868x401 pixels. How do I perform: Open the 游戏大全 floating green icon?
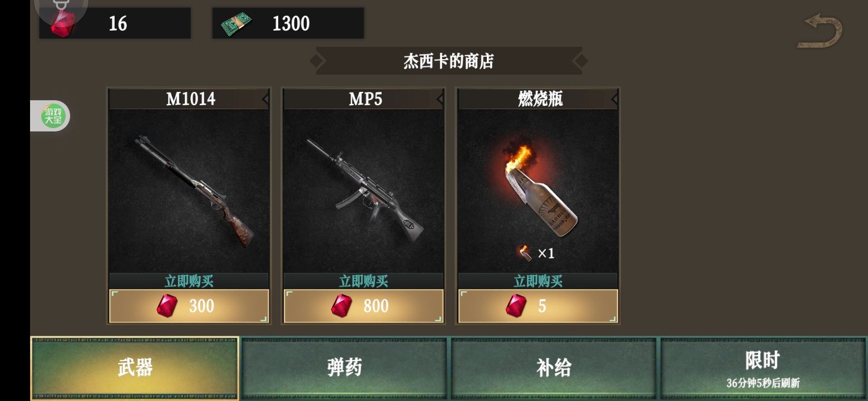click(53, 116)
